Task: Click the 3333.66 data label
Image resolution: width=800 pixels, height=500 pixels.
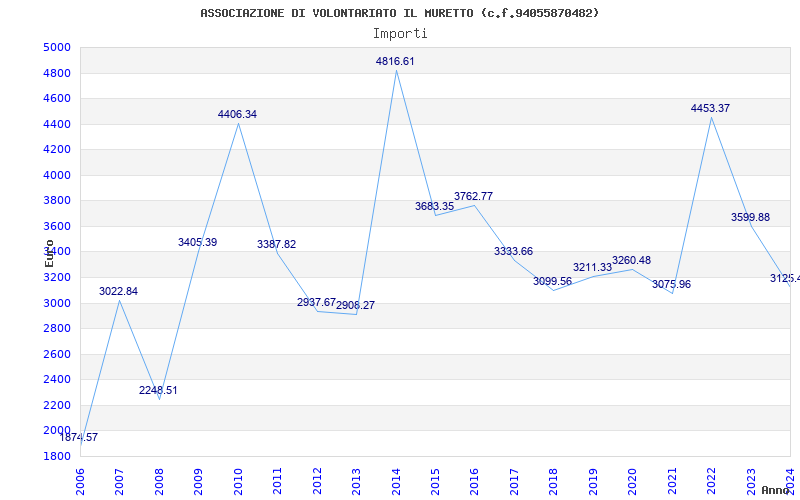Action: pos(513,252)
